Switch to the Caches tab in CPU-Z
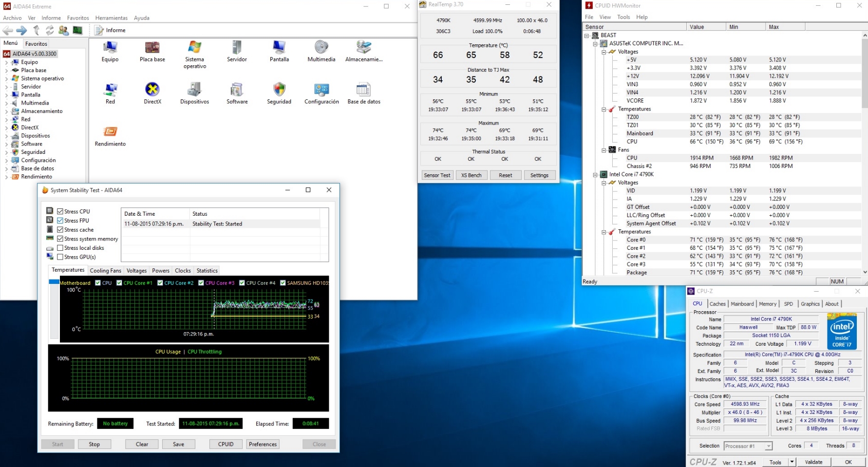 click(717, 304)
